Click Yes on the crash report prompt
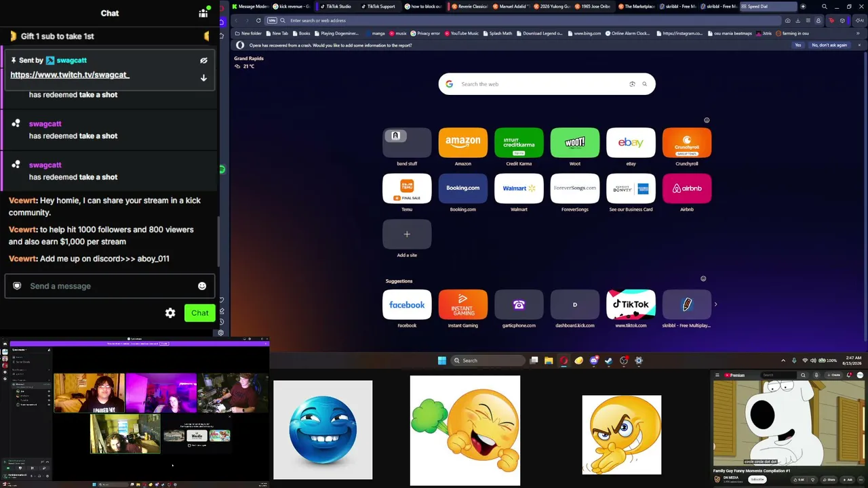The image size is (868, 488). 797,45
